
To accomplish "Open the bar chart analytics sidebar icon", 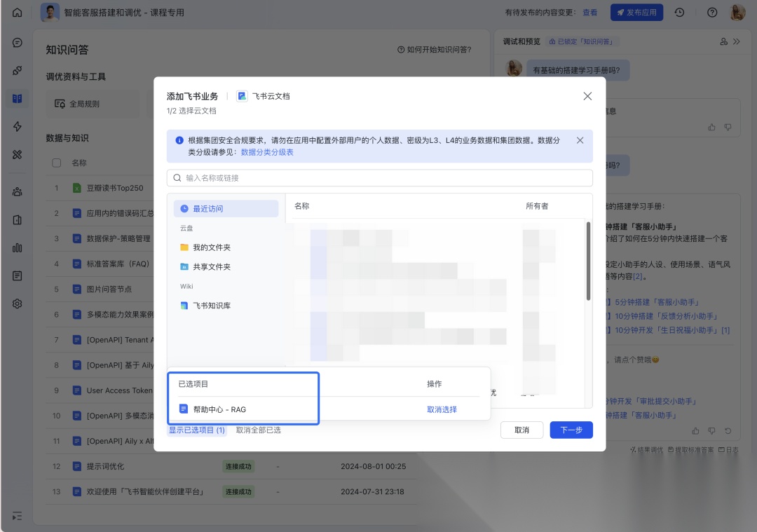I will click(18, 247).
